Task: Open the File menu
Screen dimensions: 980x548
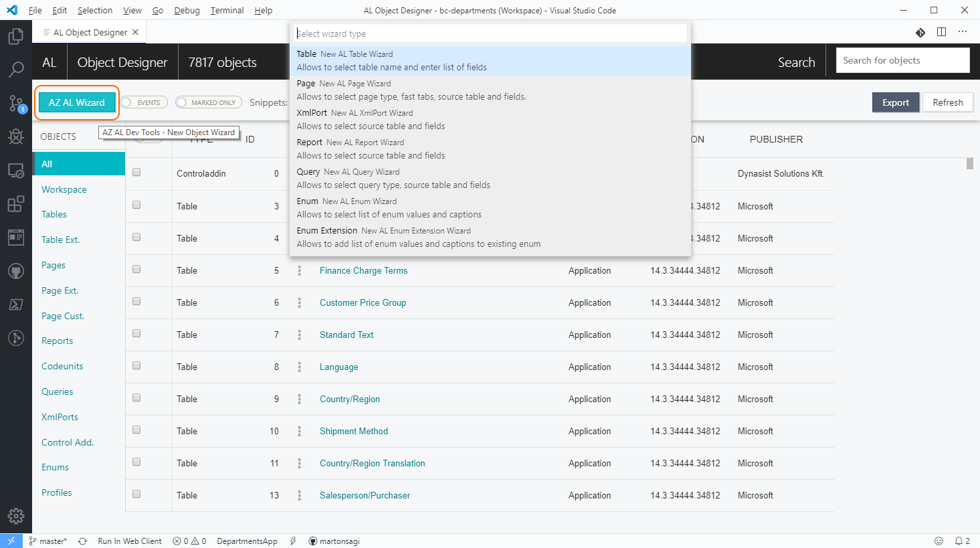Action: tap(35, 10)
